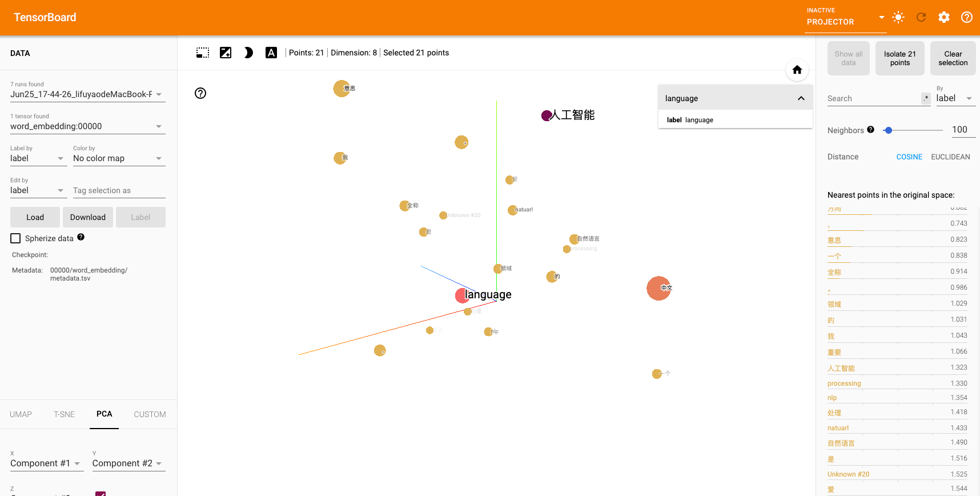The image size is (980, 496).
Task: Click the Download button
Action: click(88, 217)
